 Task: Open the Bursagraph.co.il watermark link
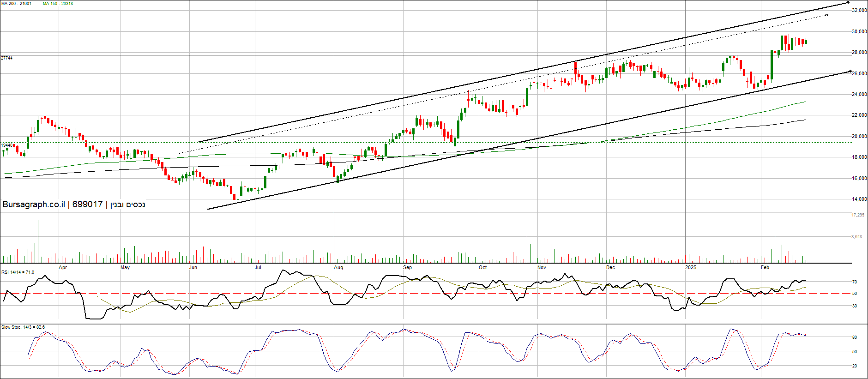34,205
